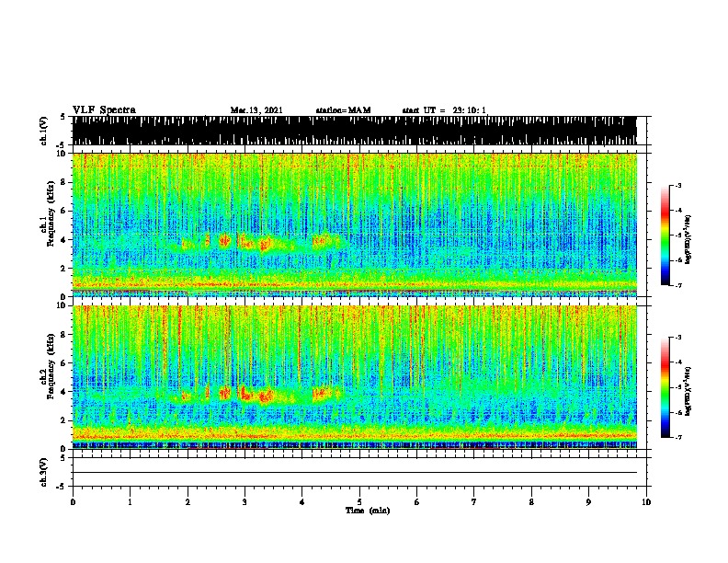Click the "ch.3(V)" axis label
The height and width of the screenshot is (563, 728).
(x=43, y=472)
